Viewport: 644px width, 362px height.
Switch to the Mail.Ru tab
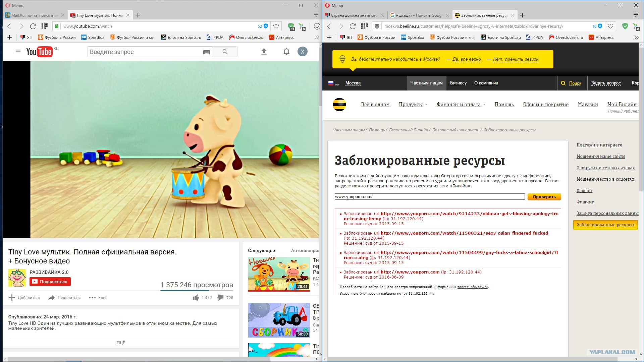tap(35, 15)
